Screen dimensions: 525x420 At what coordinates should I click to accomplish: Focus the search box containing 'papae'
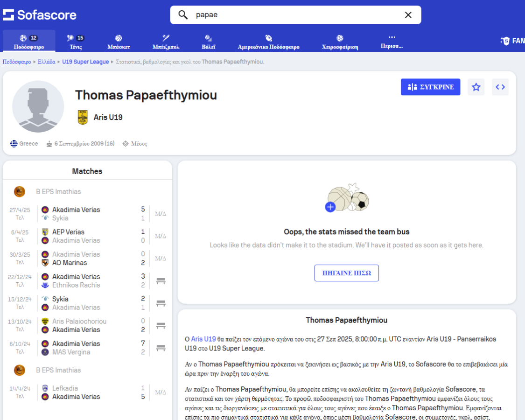point(295,15)
